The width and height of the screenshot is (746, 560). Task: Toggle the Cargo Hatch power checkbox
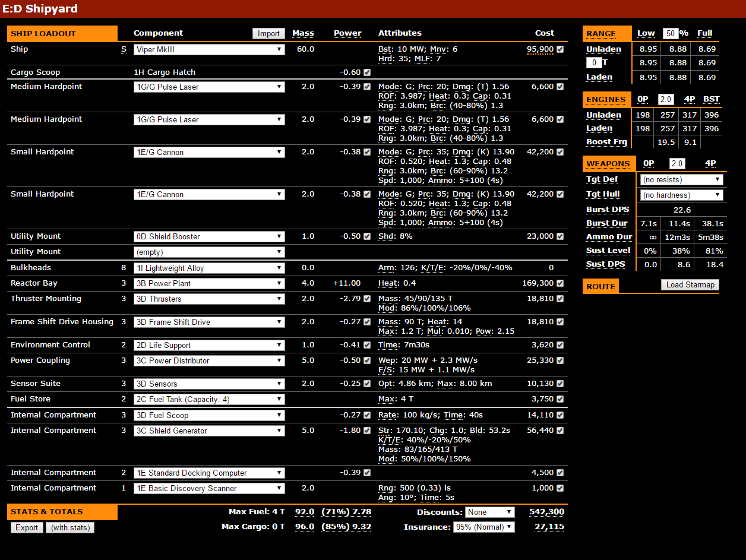(367, 72)
